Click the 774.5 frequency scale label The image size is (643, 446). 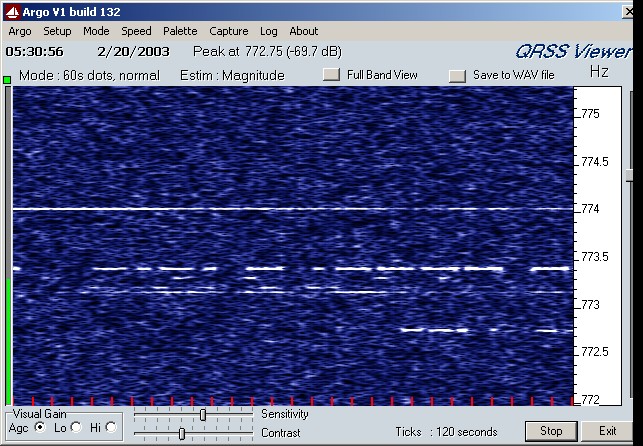point(595,162)
